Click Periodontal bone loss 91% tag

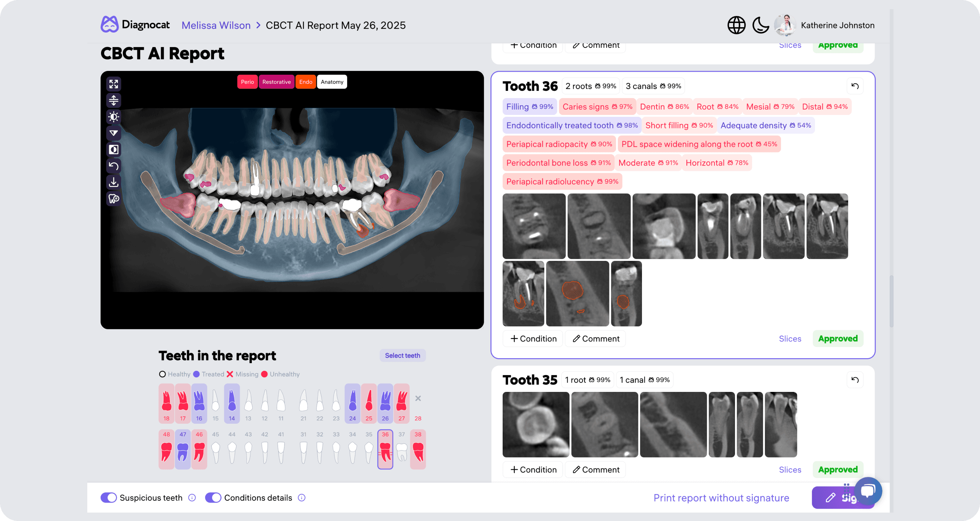[x=559, y=163]
